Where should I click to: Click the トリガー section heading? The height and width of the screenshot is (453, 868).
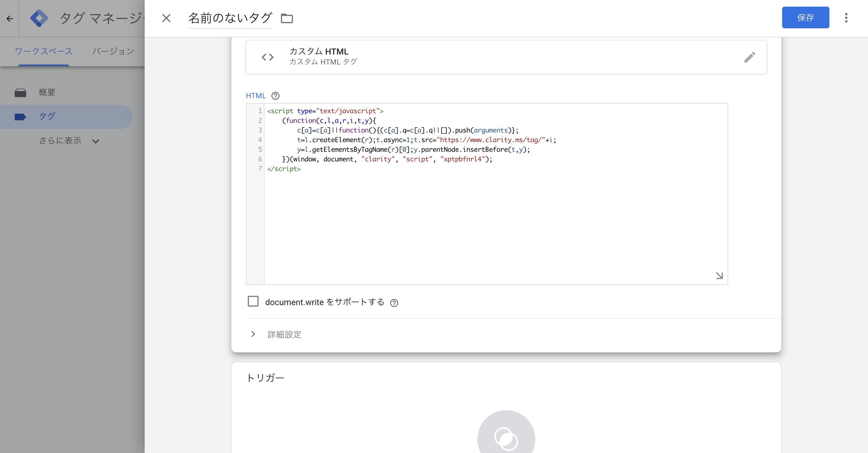(266, 378)
